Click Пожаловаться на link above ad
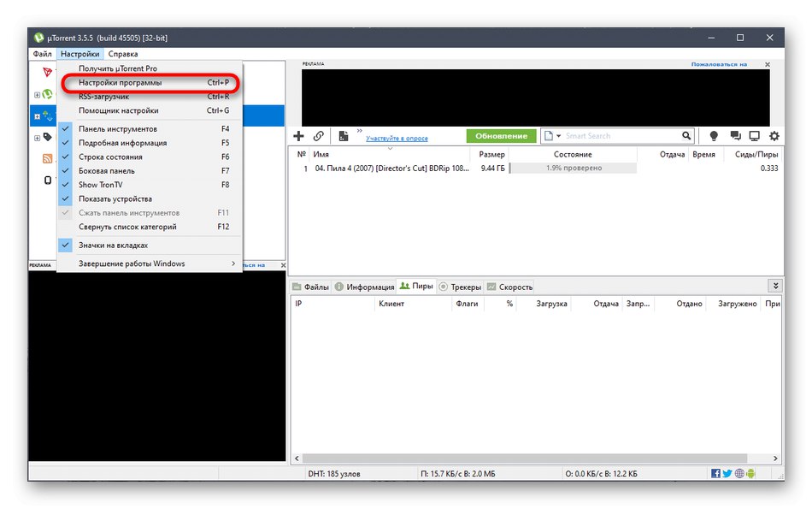Viewport: 812px width, 509px height. [719, 64]
